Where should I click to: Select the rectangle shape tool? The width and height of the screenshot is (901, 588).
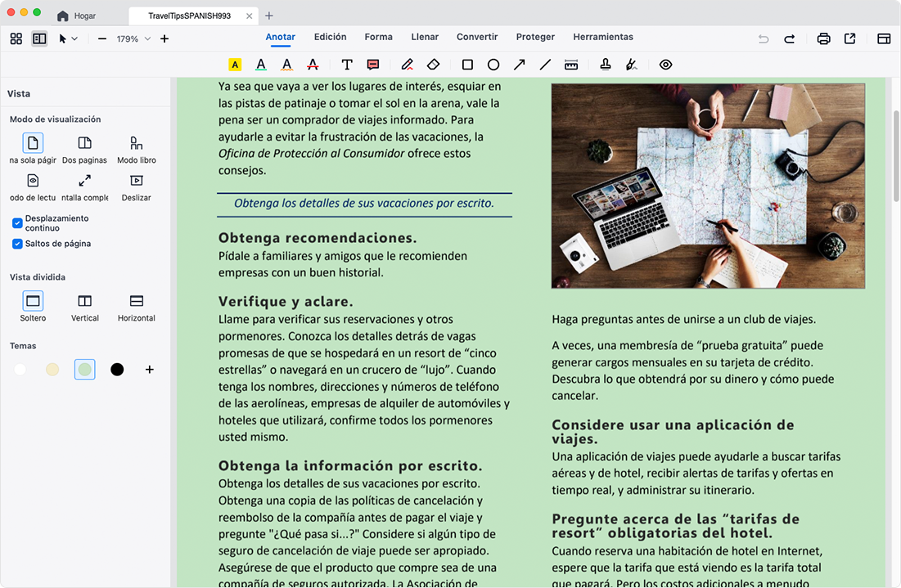click(x=467, y=65)
